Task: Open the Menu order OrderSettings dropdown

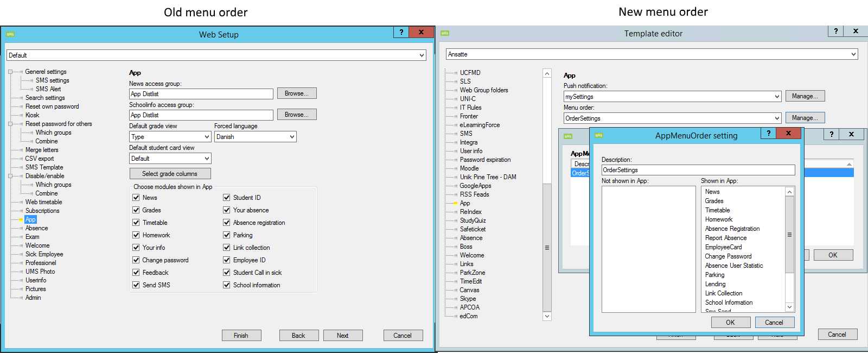Action: [777, 118]
